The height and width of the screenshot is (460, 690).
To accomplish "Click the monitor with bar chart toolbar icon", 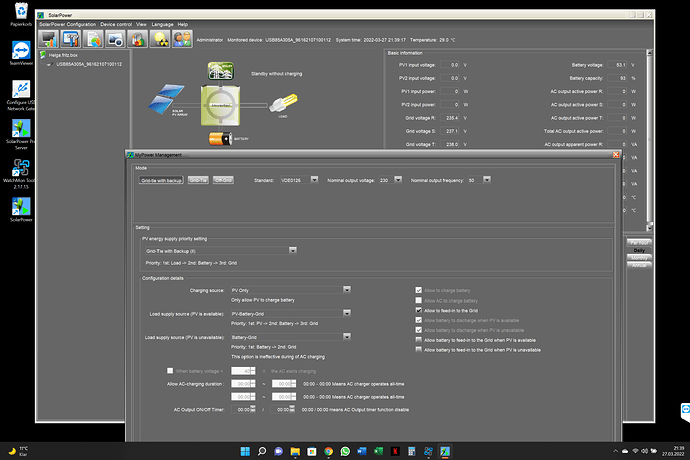I will 48,39.
